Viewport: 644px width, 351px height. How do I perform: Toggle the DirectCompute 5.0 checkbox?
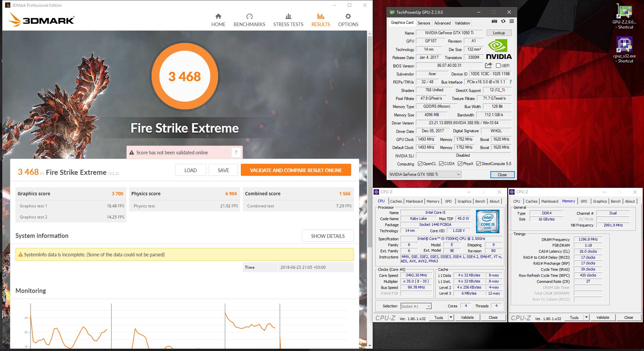click(x=478, y=164)
